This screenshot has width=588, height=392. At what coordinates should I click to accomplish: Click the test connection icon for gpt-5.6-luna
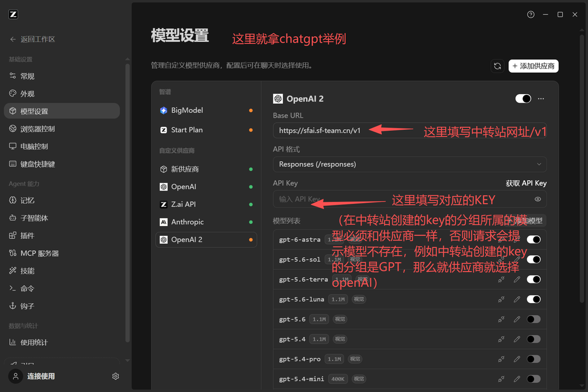pyautogui.click(x=501, y=300)
